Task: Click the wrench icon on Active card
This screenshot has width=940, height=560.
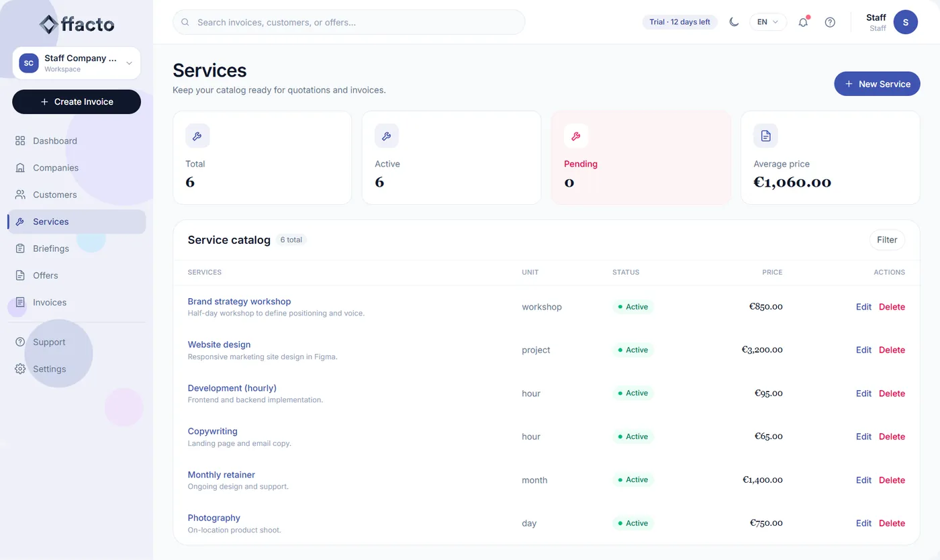Action: [x=387, y=136]
